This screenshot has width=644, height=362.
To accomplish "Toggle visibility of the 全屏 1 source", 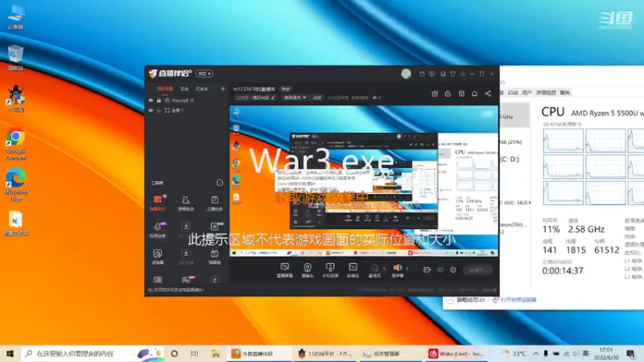I will tap(151, 110).
